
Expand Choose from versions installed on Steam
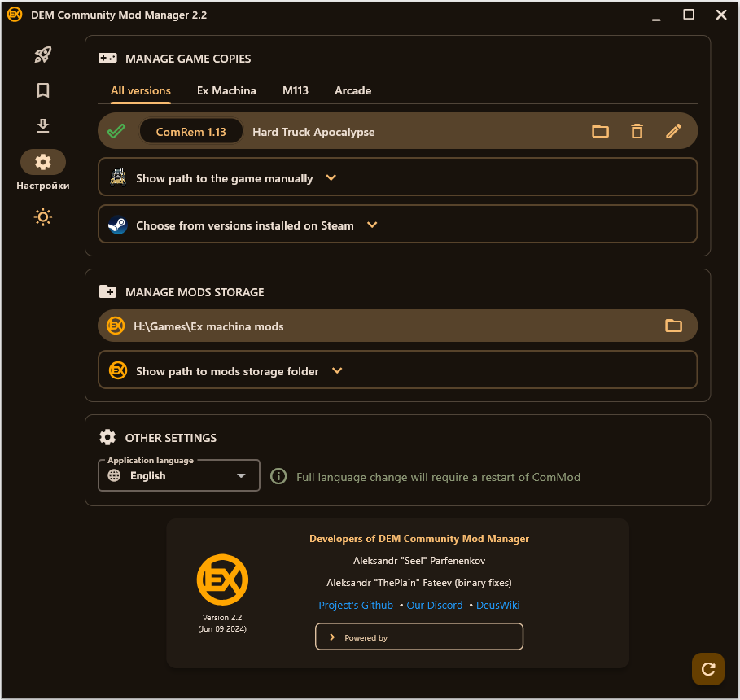click(397, 224)
